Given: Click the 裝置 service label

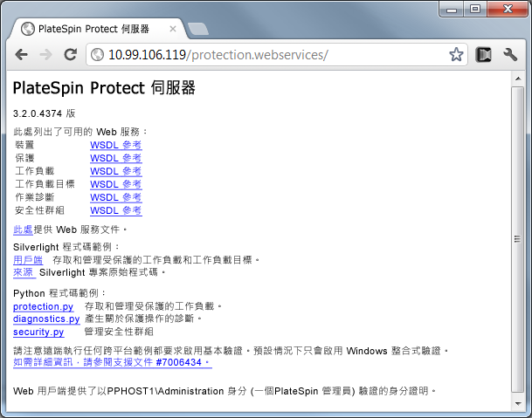Looking at the screenshot, I should click(x=24, y=145).
